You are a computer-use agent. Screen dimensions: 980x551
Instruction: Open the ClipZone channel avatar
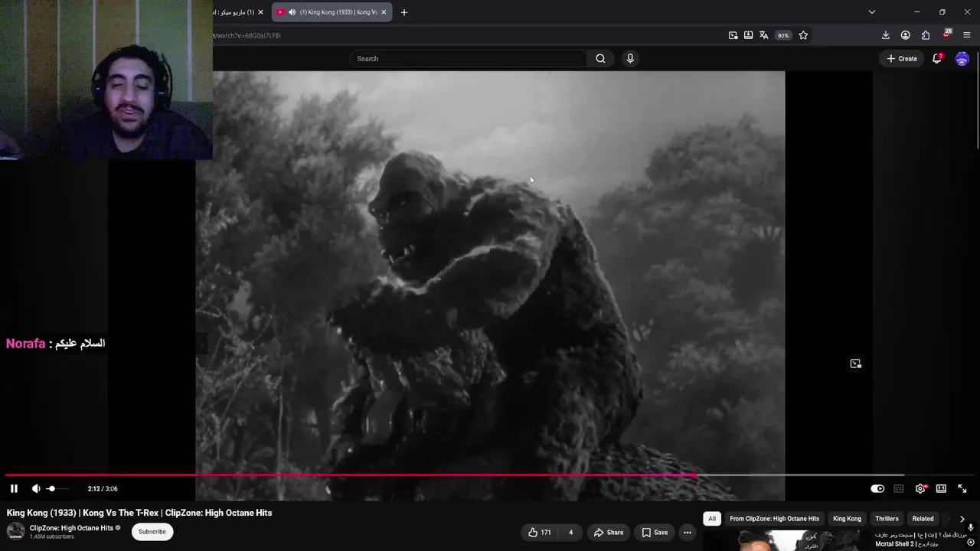pyautogui.click(x=15, y=532)
